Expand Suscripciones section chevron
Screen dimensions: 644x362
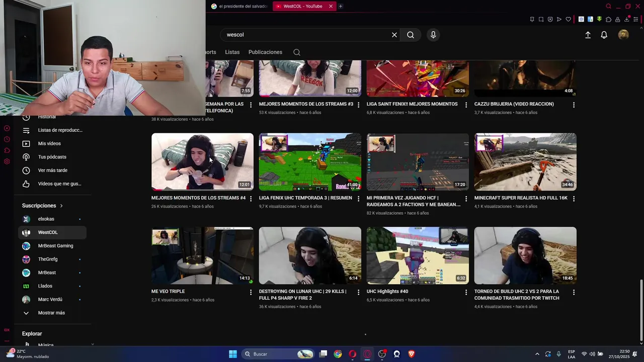[61, 206]
